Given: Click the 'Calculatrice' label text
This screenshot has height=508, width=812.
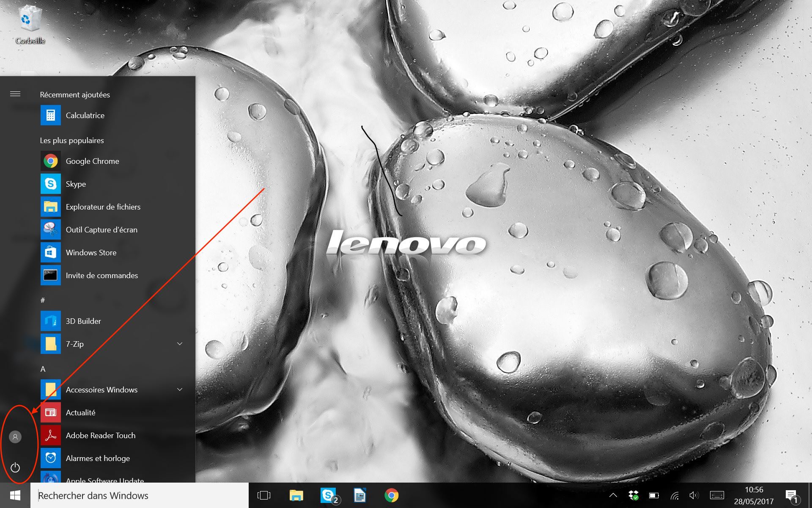Looking at the screenshot, I should point(85,115).
